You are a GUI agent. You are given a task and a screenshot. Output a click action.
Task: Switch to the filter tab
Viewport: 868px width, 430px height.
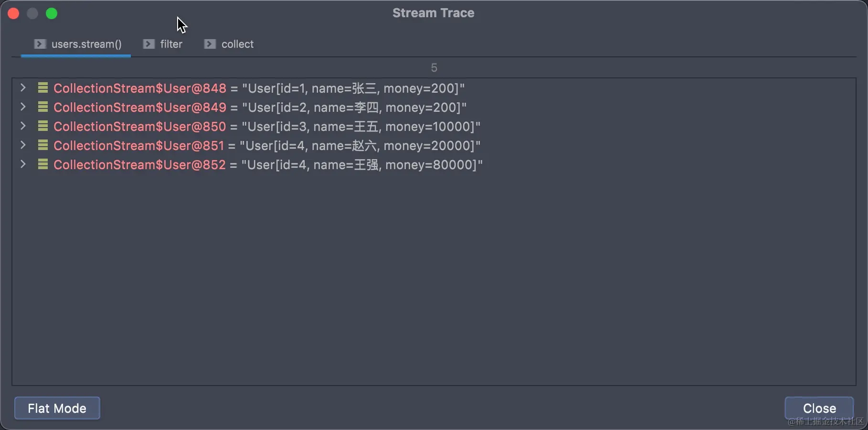pos(170,44)
